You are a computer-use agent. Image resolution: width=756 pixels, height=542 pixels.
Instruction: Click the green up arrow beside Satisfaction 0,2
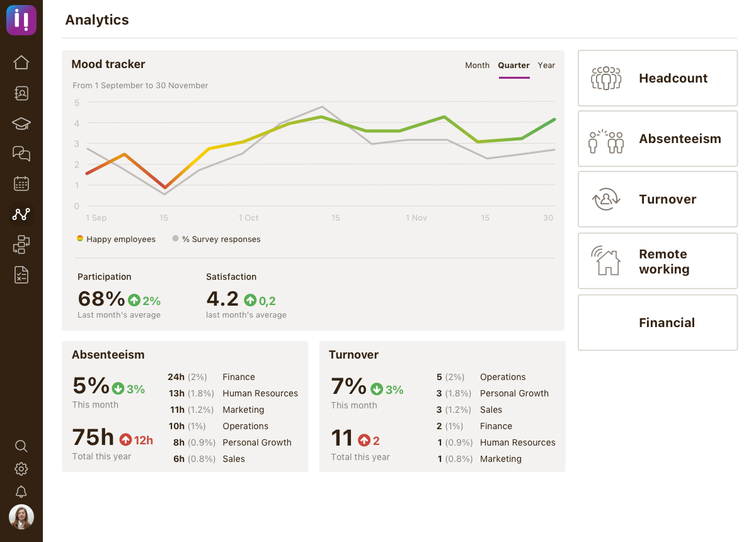tap(250, 301)
